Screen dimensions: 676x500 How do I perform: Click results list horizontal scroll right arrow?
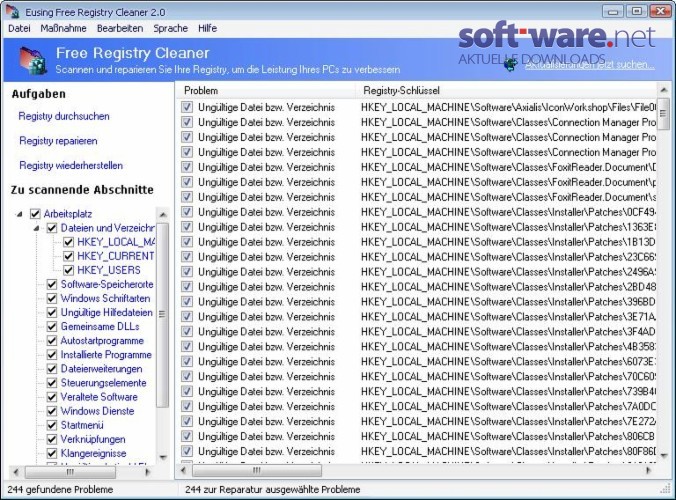[x=648, y=471]
